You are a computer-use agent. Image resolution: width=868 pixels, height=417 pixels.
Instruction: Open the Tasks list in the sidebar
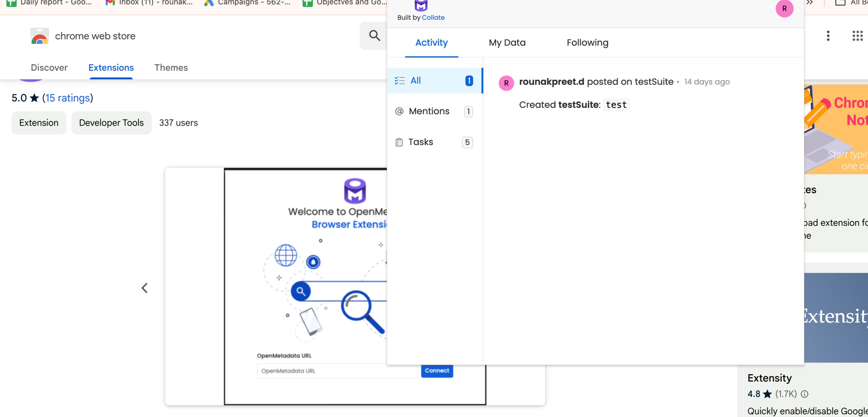(x=420, y=142)
